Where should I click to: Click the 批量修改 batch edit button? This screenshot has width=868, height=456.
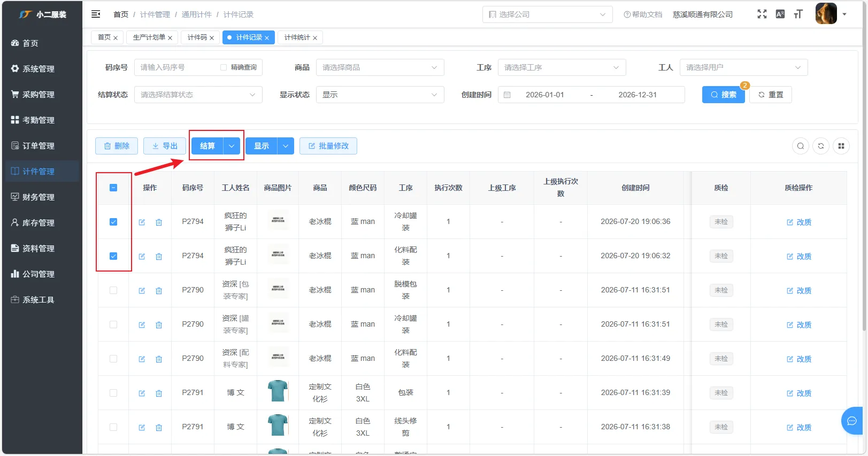click(328, 146)
